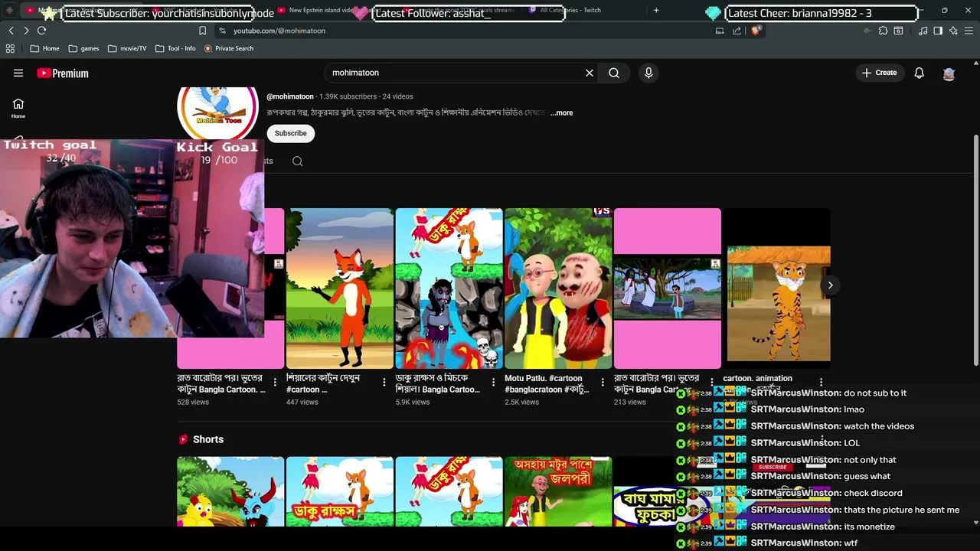The width and height of the screenshot is (980, 551).
Task: Open the tiger cartoon animation thumbnail
Action: 777,289
